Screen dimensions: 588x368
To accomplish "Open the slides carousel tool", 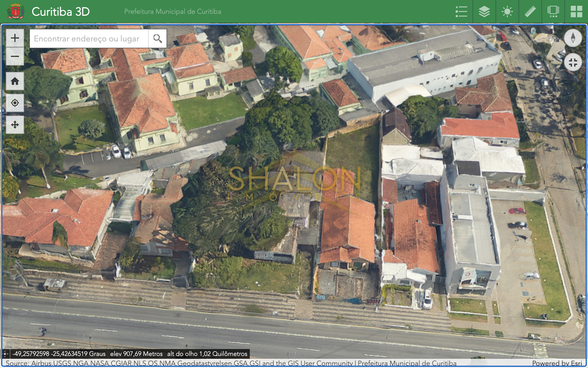I will [553, 12].
